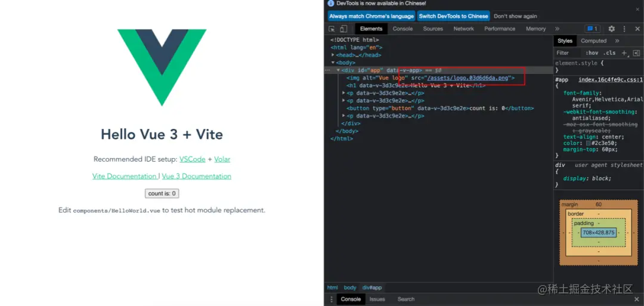Open the Volar link
This screenshot has width=644, height=306.
click(x=222, y=159)
